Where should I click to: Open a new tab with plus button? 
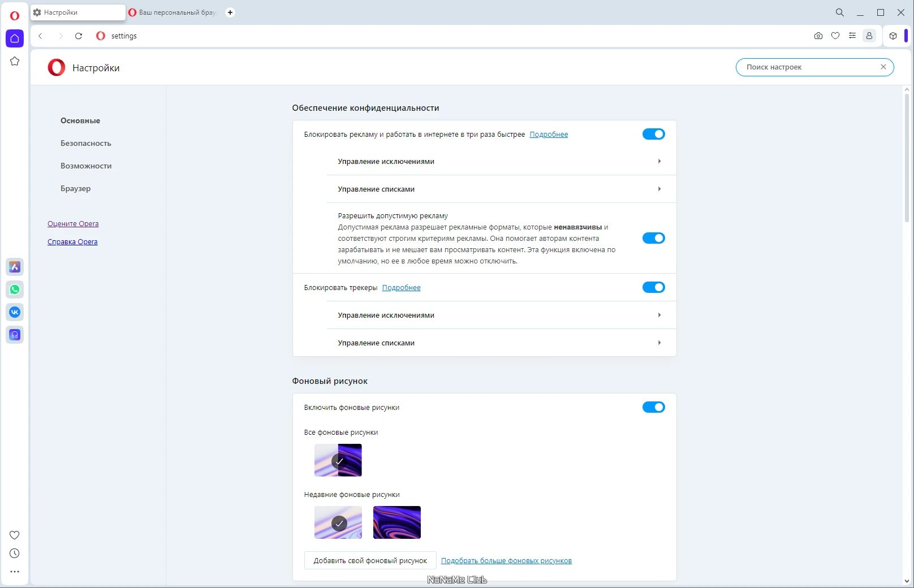point(230,12)
